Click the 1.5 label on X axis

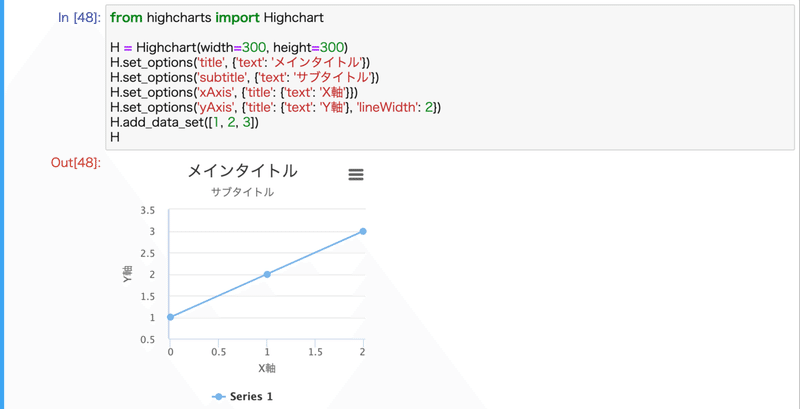click(315, 352)
